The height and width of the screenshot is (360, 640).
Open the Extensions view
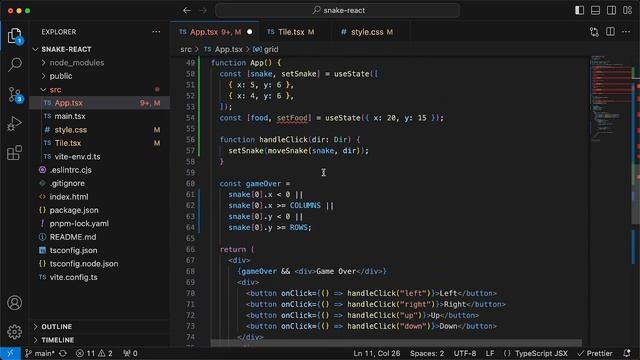click(15, 153)
